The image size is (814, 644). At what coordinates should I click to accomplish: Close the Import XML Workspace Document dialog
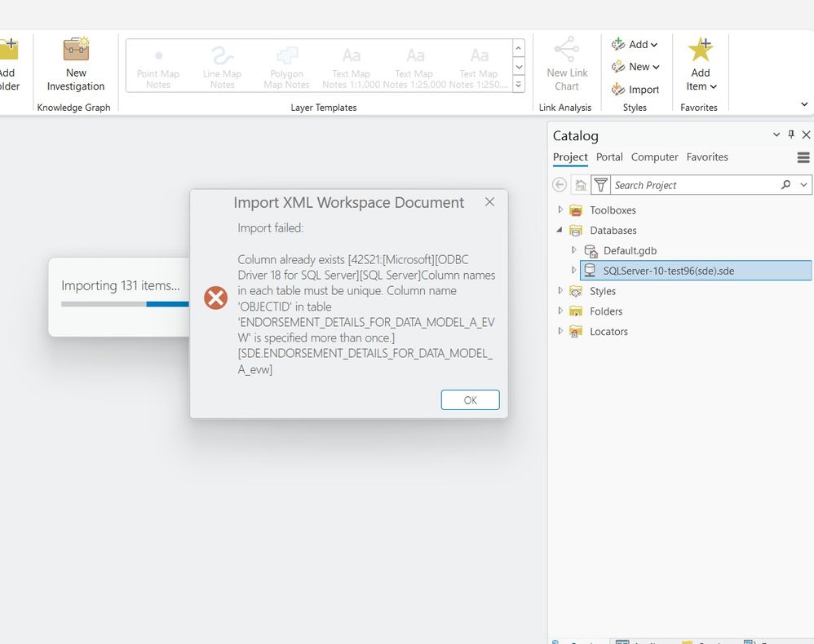tap(489, 202)
